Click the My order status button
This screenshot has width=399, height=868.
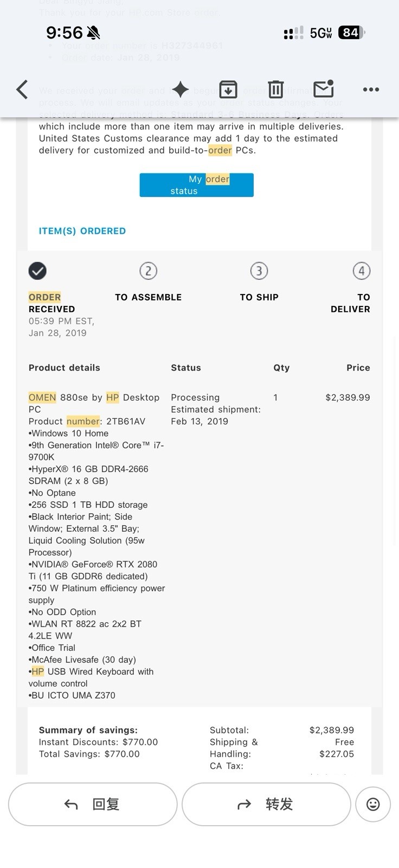196,185
